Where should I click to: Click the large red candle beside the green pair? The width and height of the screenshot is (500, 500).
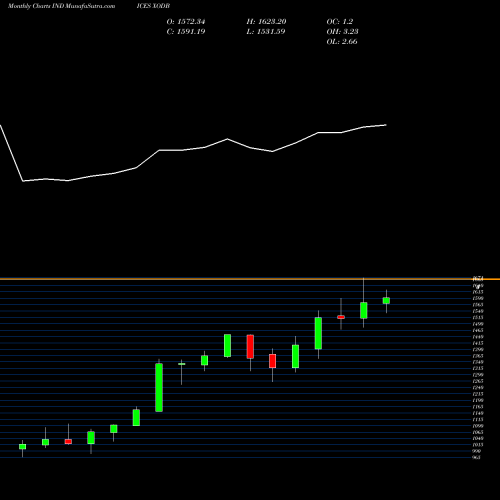tap(250, 347)
